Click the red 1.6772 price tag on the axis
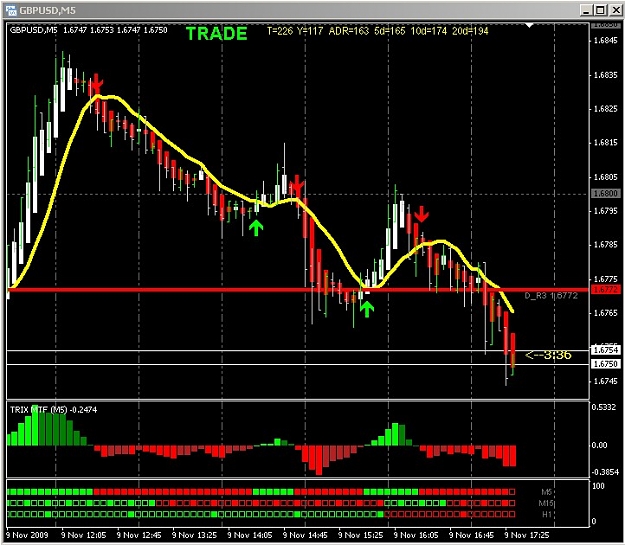Screen dimensions: 625x545 605,289
